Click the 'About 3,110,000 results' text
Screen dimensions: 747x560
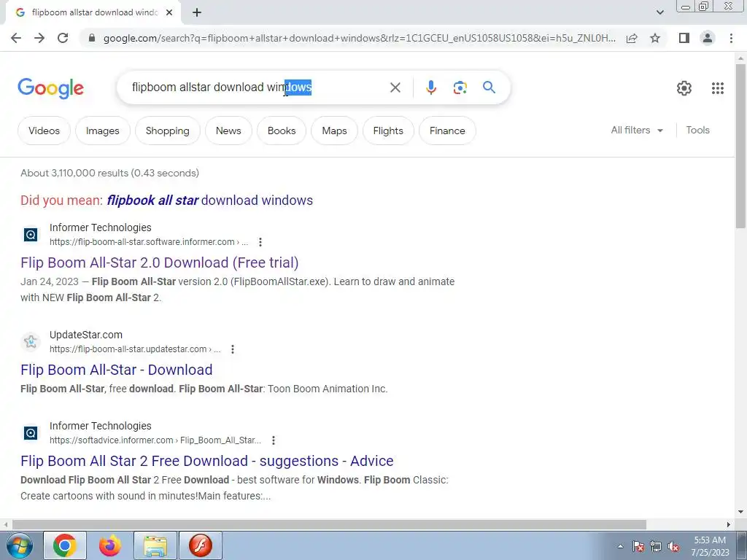click(109, 173)
